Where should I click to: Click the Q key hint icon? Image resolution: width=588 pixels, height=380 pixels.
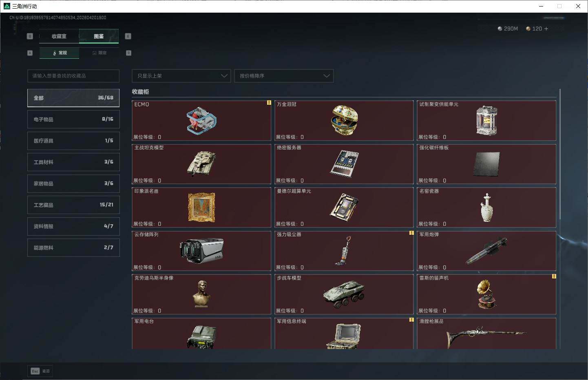coord(30,36)
